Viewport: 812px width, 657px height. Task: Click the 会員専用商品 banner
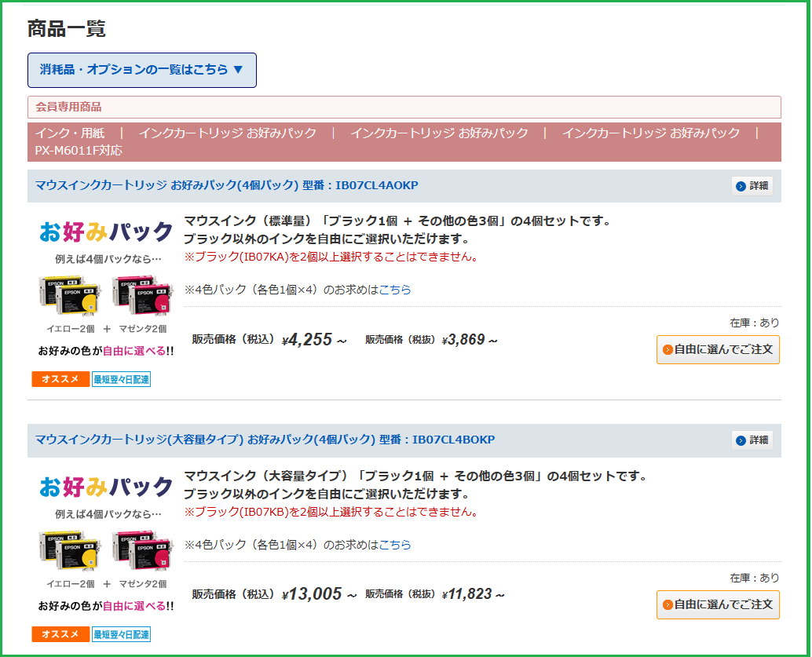point(404,108)
